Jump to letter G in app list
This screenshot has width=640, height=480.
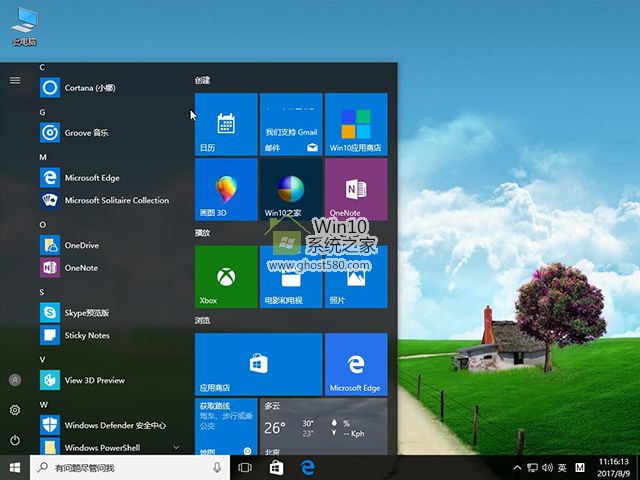pos(42,112)
